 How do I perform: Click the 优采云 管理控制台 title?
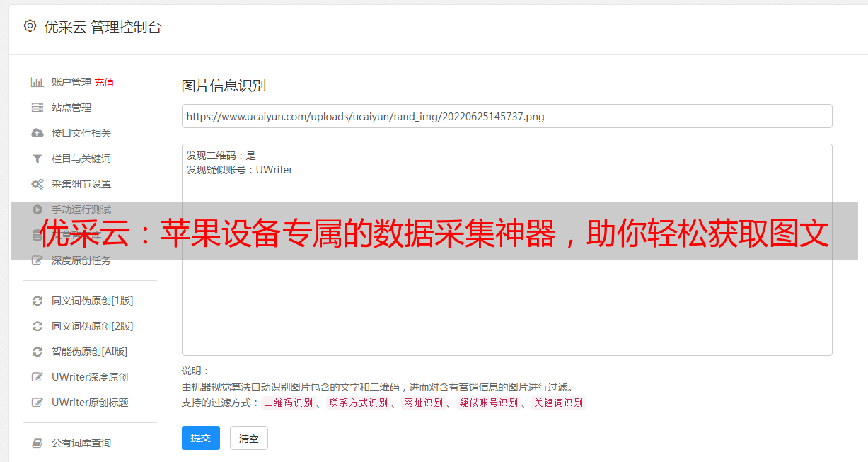click(103, 27)
